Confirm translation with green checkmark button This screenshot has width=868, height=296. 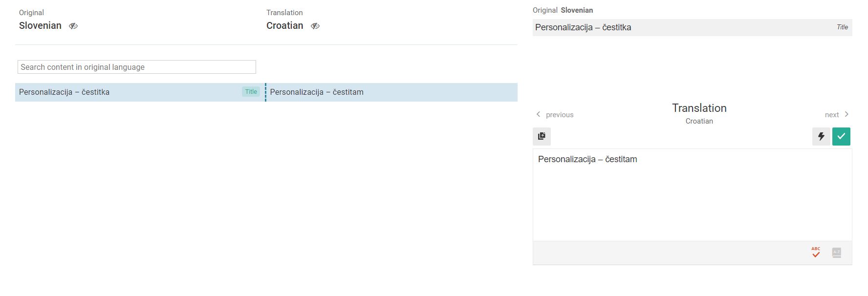click(841, 136)
